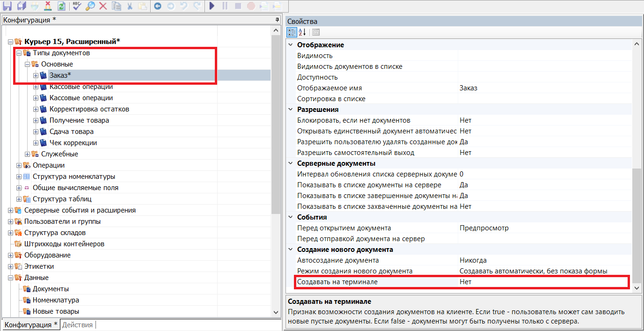Click the Save All toolbar icon
The width and height of the screenshot is (644, 331).
(x=21, y=6)
